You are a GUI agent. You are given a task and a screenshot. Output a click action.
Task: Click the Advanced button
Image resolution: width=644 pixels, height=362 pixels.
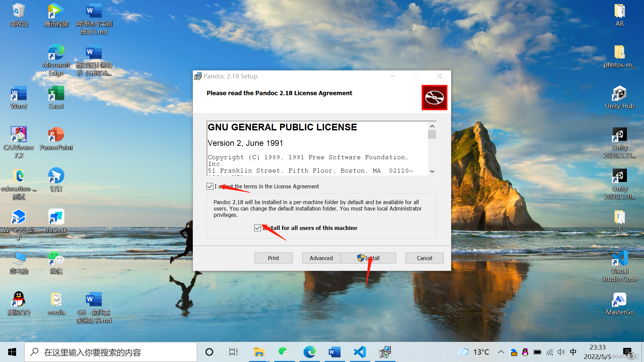(321, 258)
